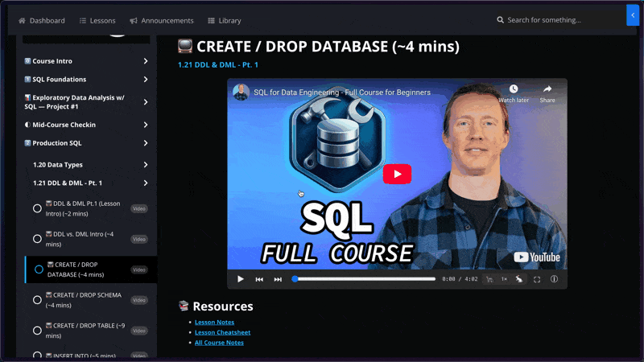This screenshot has height=362, width=644.
Task: Expand Exploratory Data Analysis w/ SQL section
Action: [146, 102]
